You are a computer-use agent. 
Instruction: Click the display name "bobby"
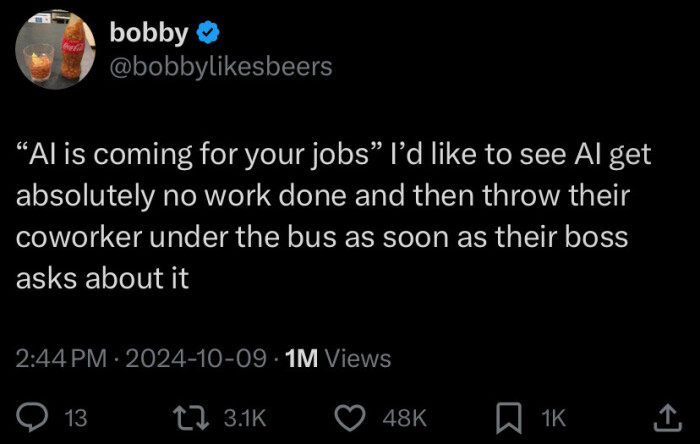pyautogui.click(x=148, y=33)
